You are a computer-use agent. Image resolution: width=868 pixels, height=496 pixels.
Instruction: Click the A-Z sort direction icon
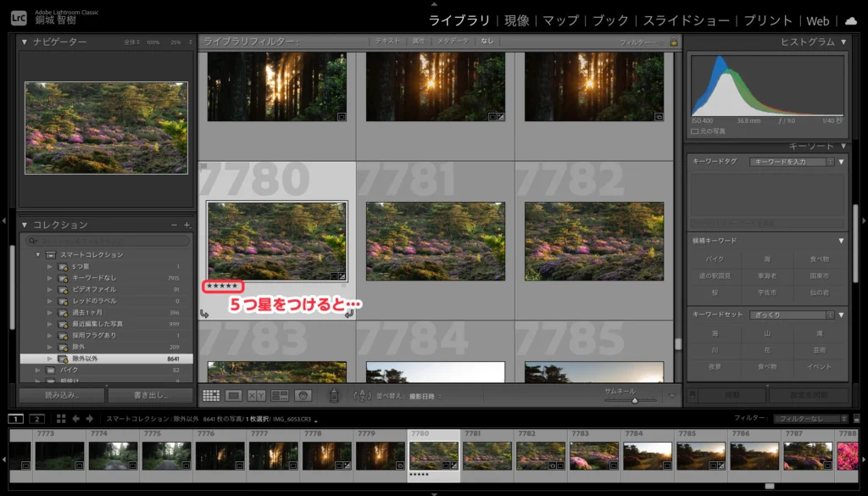[362, 395]
